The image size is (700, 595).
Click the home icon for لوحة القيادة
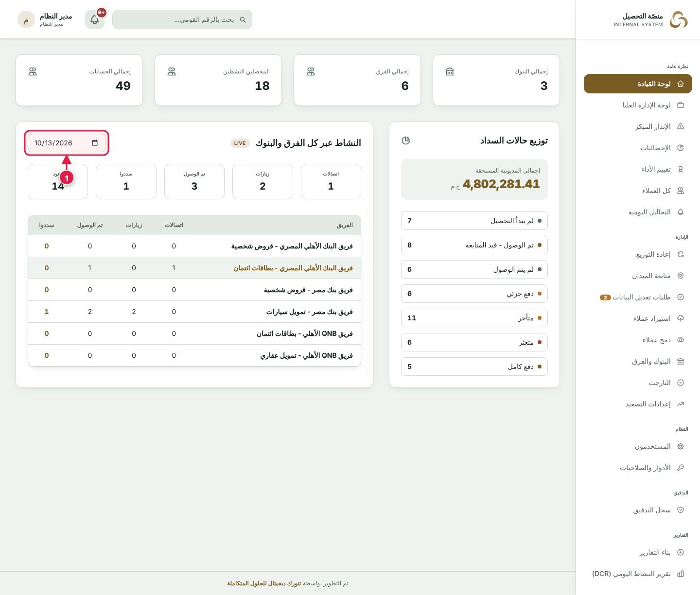click(681, 84)
